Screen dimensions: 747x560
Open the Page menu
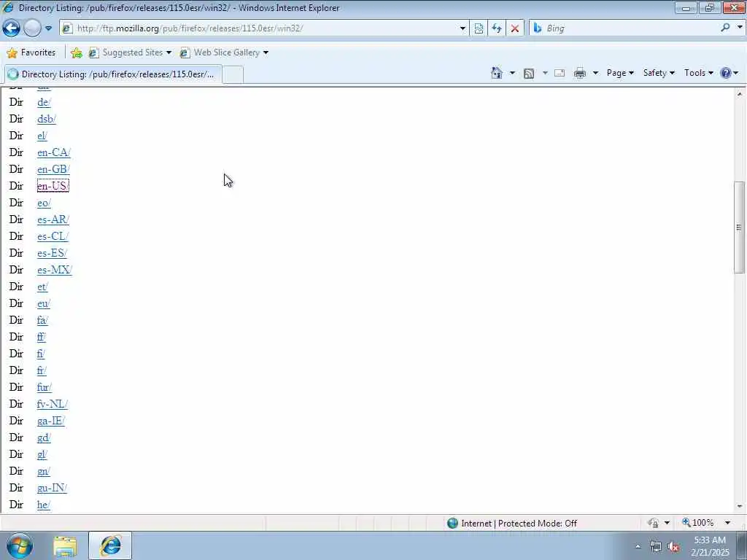(620, 73)
